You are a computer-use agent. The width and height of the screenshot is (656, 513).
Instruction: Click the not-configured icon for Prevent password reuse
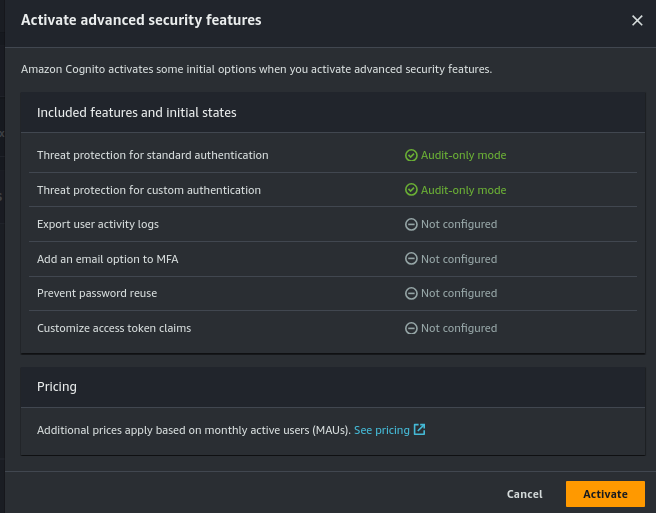411,294
